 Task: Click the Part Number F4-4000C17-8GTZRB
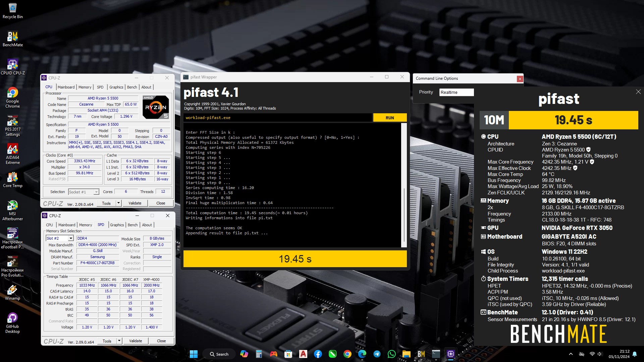(98, 263)
